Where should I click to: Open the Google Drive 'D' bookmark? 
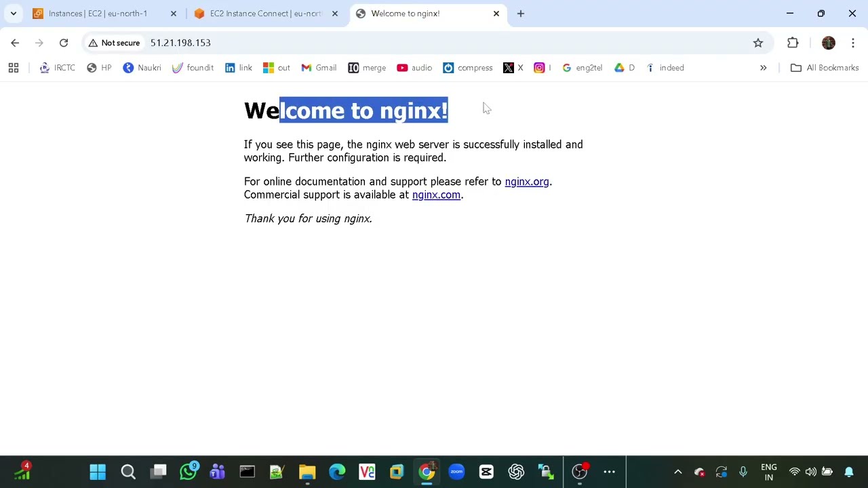coord(625,68)
